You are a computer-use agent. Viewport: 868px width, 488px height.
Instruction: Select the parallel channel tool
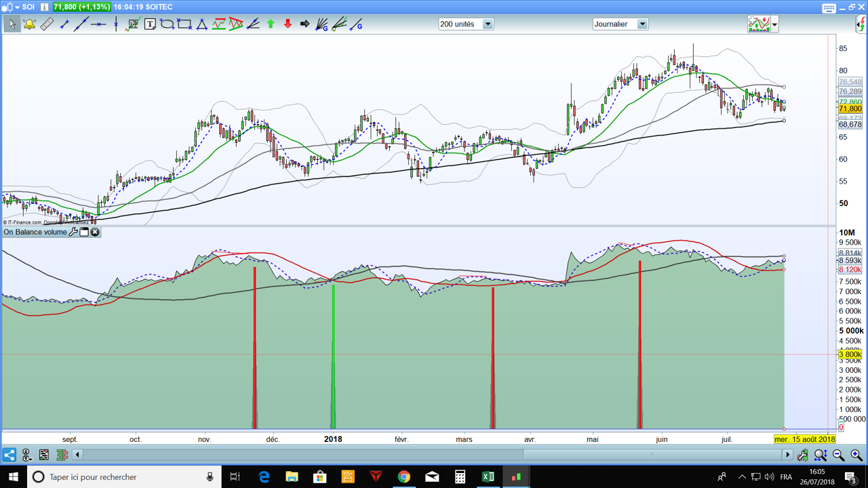pos(218,24)
